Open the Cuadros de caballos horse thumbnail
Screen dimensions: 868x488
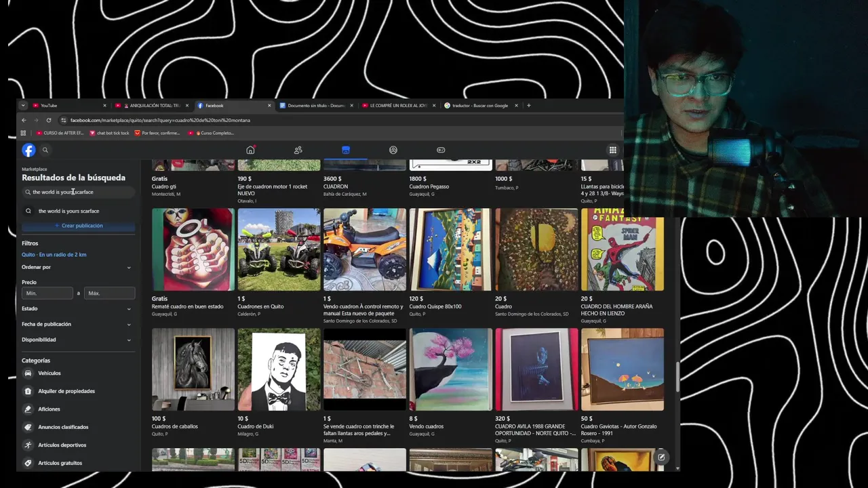click(193, 369)
